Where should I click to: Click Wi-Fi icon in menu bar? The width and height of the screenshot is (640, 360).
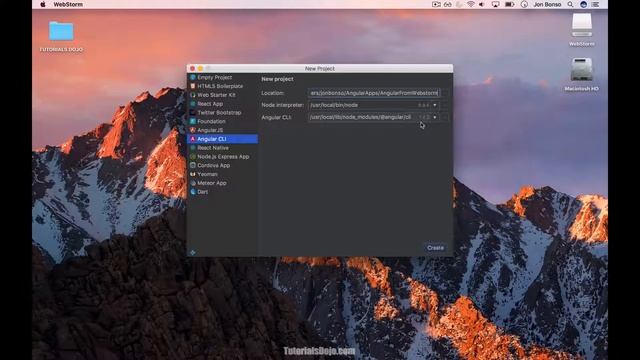point(471,4)
